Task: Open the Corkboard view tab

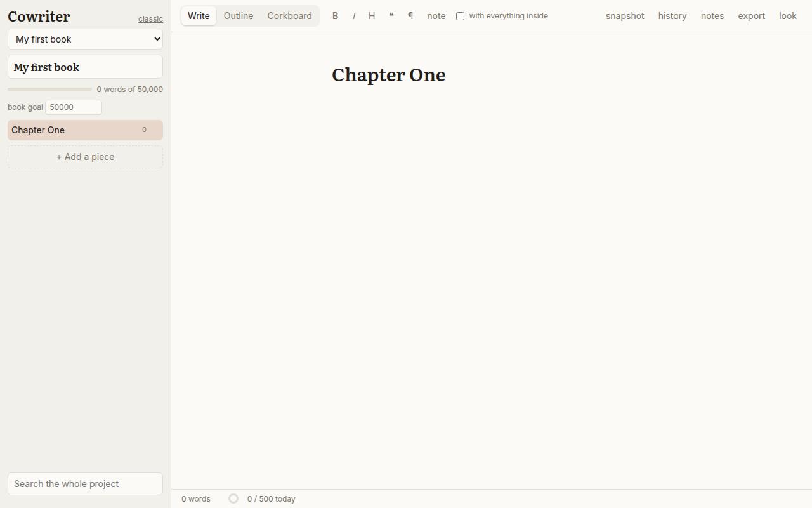Action: (289, 16)
